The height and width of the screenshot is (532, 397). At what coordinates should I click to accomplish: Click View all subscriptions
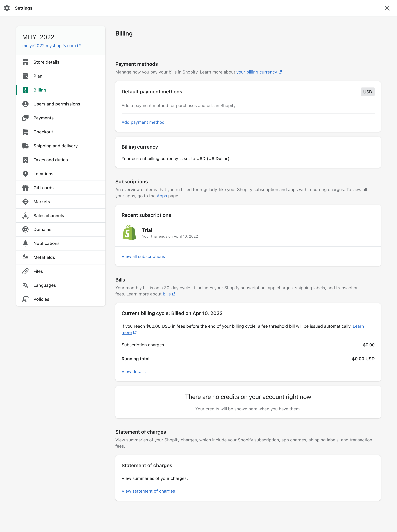pyautogui.click(x=143, y=256)
